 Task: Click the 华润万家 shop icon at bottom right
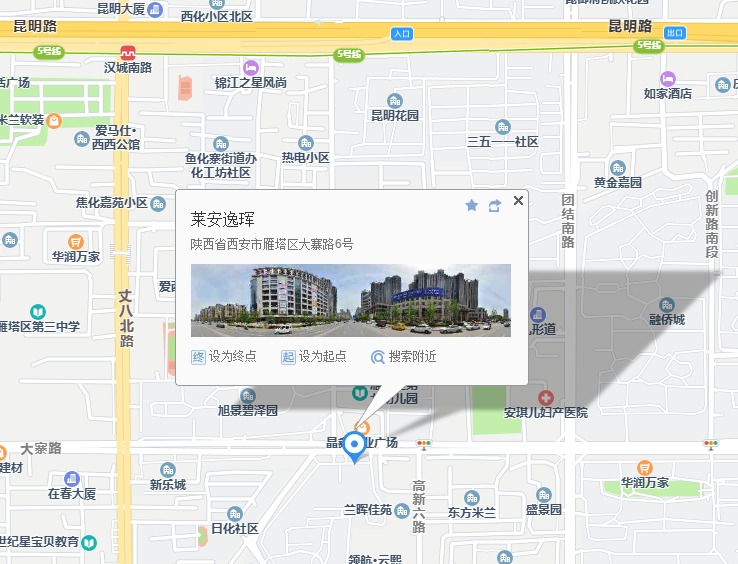(x=644, y=468)
